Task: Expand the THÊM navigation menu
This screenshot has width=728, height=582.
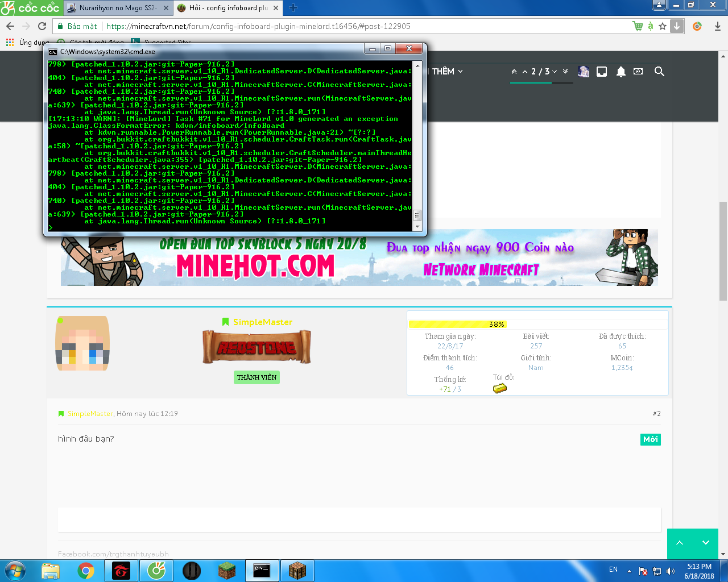Action: (447, 72)
